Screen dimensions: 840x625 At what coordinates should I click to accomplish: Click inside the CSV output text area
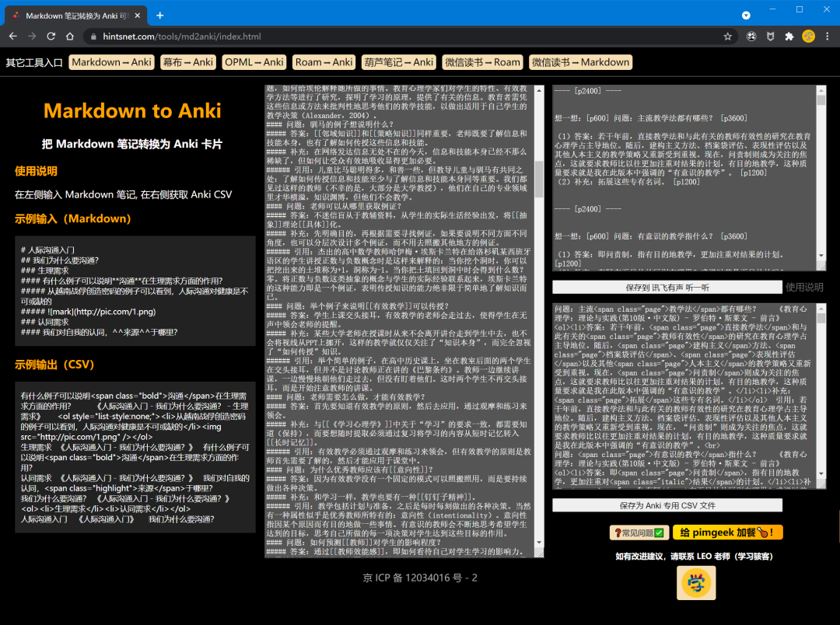click(684, 396)
